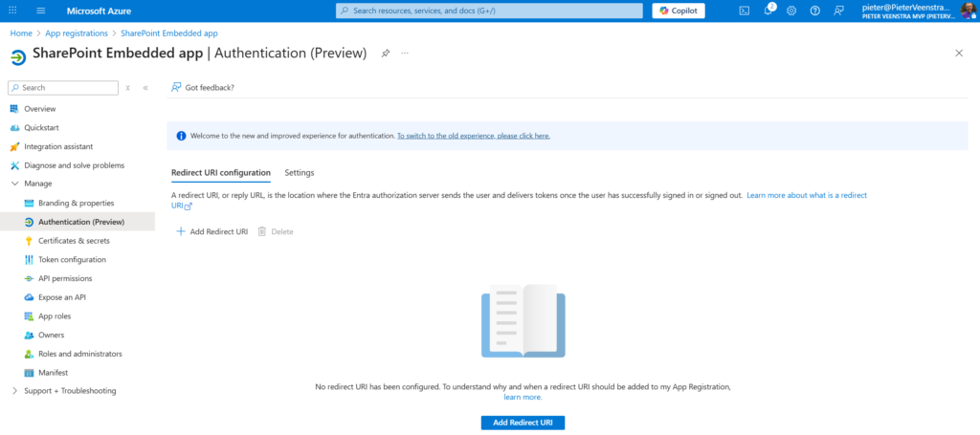
Task: Open the help question mark icon
Action: pos(815,11)
